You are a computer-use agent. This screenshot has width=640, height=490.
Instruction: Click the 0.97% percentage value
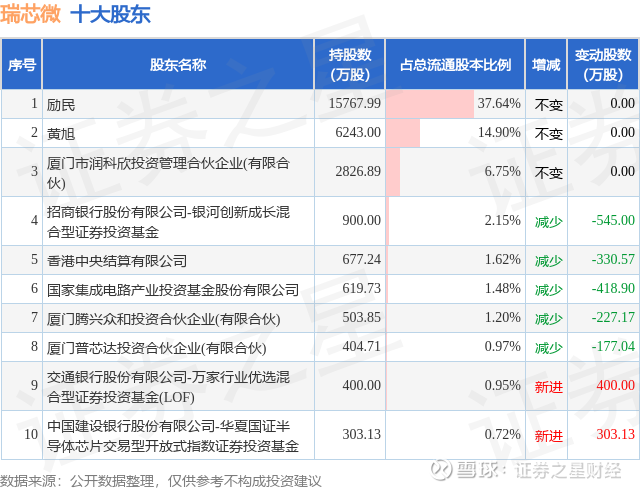(502, 346)
